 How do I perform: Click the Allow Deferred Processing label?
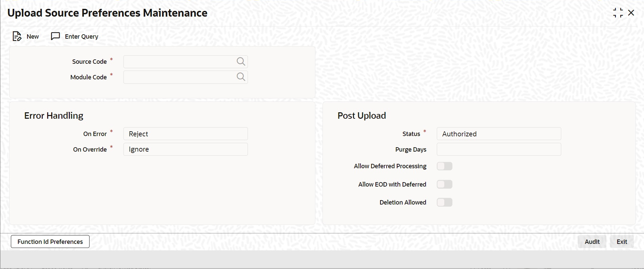390,166
